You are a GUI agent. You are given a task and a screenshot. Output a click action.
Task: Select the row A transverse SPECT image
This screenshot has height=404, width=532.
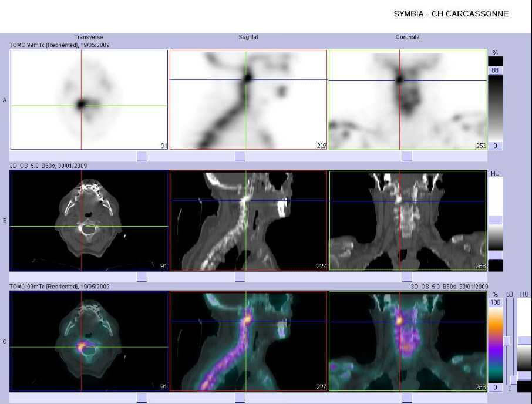click(x=89, y=100)
